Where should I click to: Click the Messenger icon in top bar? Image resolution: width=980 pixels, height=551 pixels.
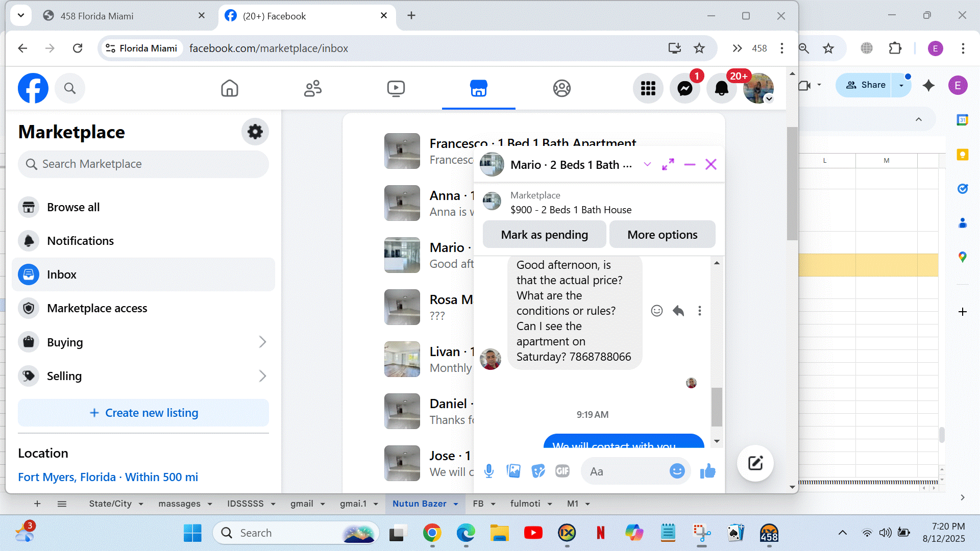pos(684,88)
